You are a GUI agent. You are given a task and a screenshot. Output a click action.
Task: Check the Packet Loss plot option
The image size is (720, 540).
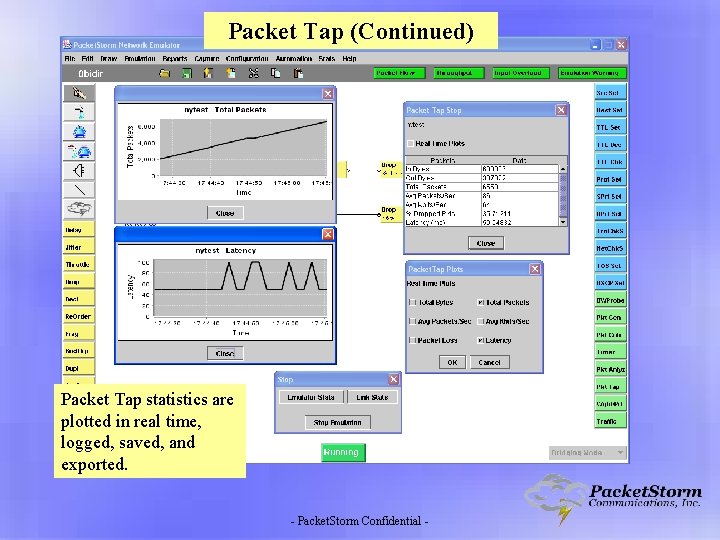pos(412,340)
